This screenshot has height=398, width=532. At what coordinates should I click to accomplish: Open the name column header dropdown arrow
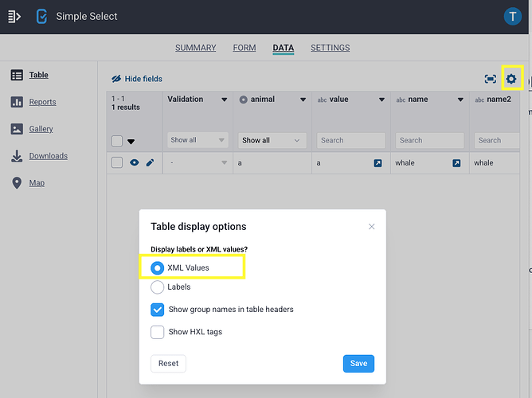click(x=460, y=99)
